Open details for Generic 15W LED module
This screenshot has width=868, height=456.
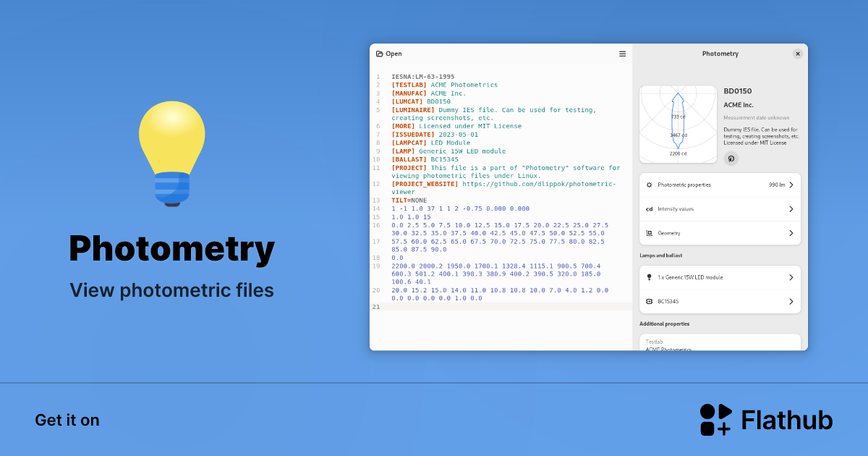[x=720, y=276]
